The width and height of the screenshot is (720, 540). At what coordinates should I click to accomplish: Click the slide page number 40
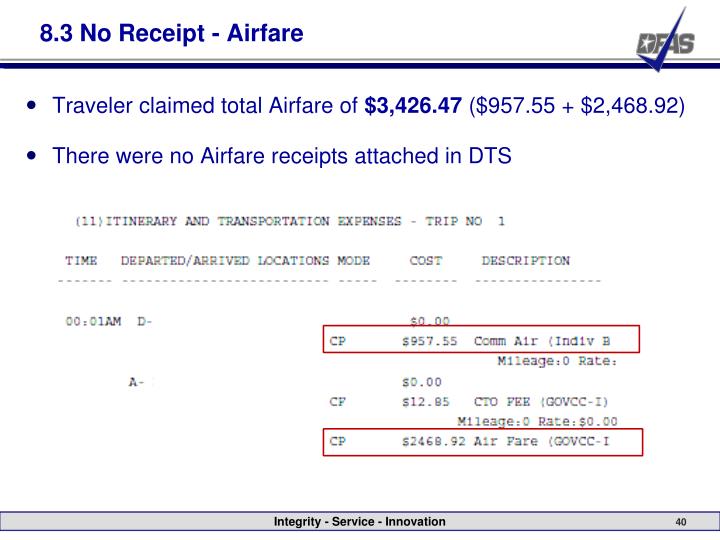click(681, 522)
